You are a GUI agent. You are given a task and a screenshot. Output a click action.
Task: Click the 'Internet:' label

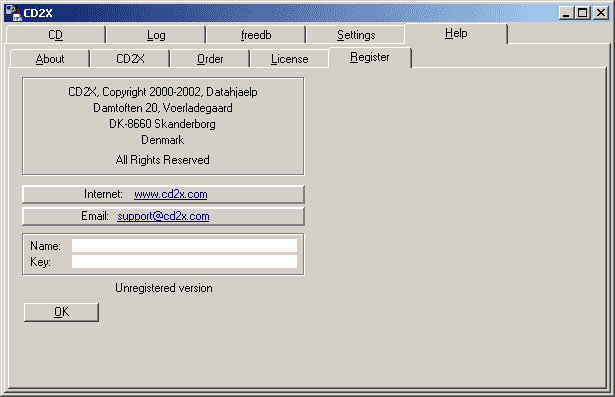click(103, 194)
